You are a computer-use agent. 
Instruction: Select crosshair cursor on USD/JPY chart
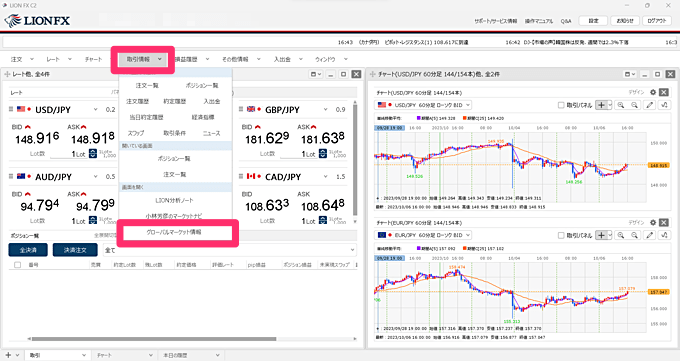click(x=602, y=105)
